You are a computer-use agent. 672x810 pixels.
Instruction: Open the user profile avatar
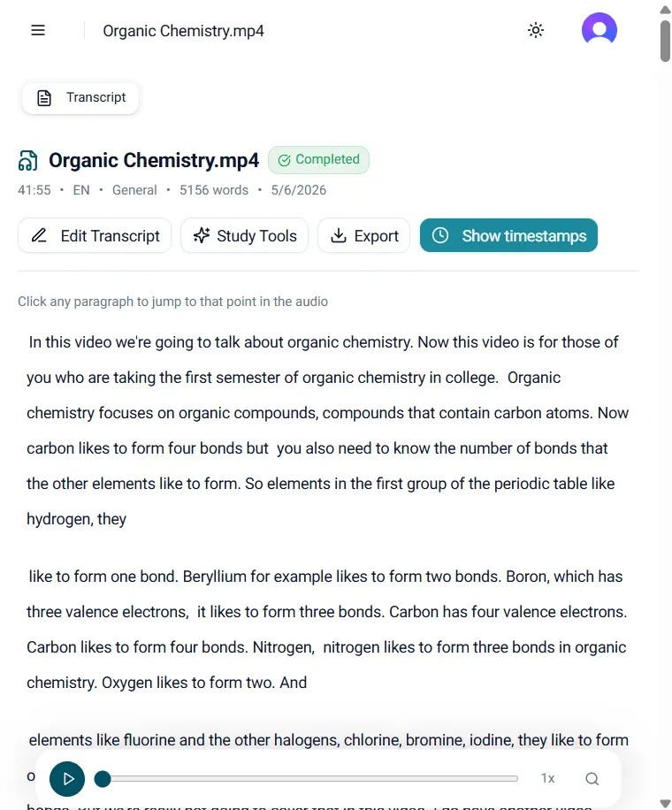[x=599, y=29]
